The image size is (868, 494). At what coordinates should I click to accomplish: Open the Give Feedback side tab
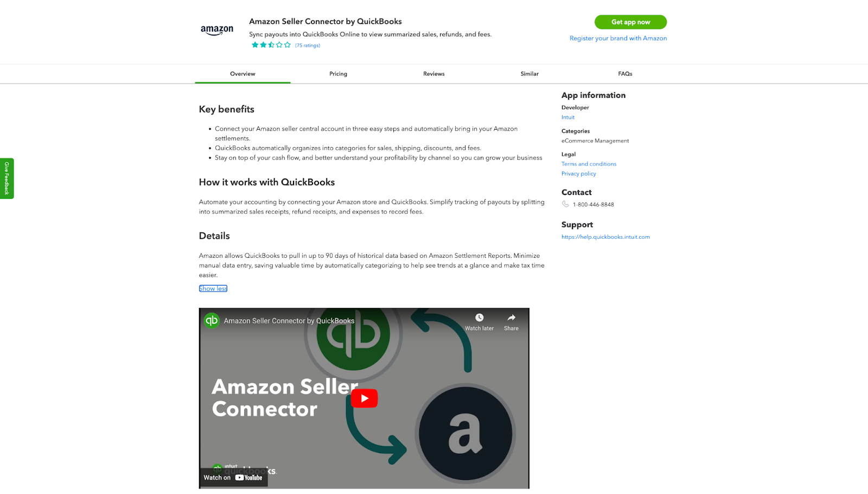pos(7,179)
